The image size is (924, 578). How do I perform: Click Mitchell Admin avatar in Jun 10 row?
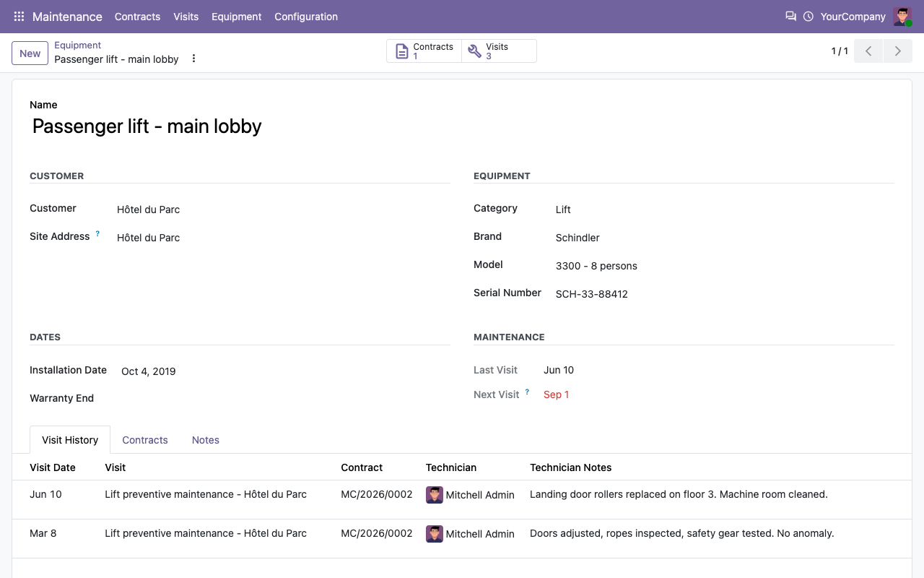click(434, 495)
